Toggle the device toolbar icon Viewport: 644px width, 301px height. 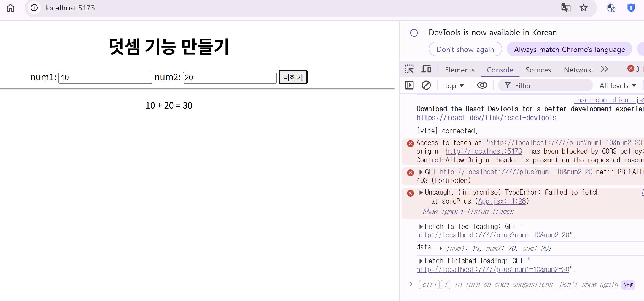pos(426,69)
